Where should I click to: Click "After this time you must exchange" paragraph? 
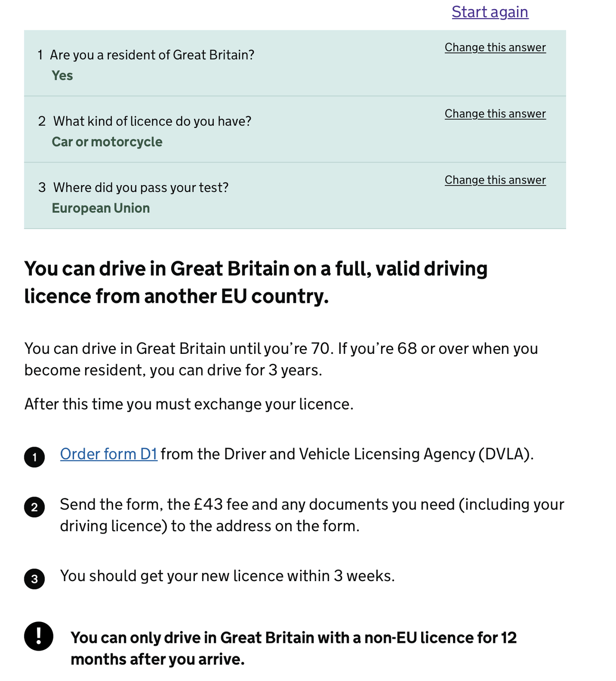[189, 404]
